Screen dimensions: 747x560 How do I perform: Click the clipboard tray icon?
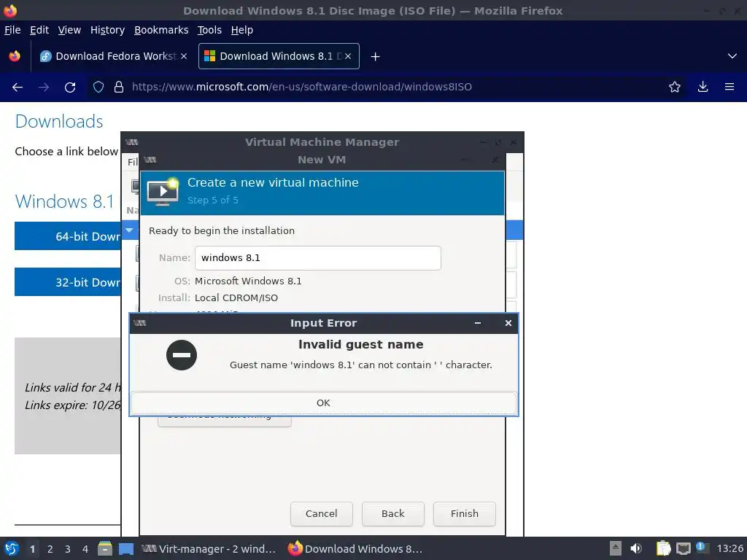coord(663,548)
